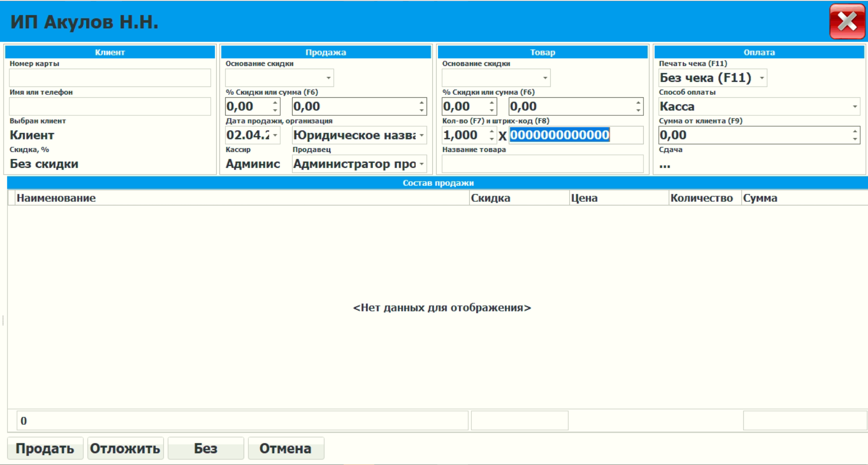The width and height of the screenshot is (868, 465).
Task: Click the Название товара input field
Action: (542, 164)
